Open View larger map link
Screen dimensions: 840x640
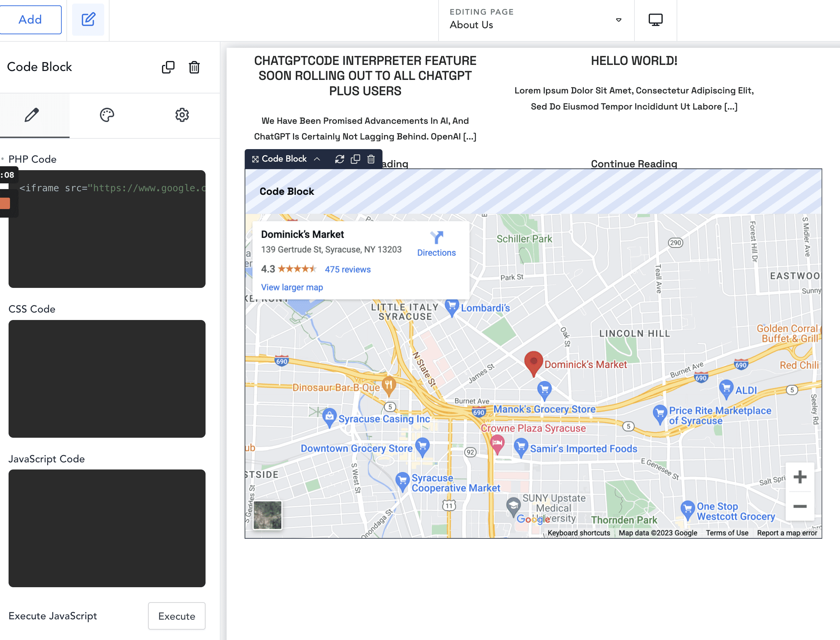click(292, 287)
